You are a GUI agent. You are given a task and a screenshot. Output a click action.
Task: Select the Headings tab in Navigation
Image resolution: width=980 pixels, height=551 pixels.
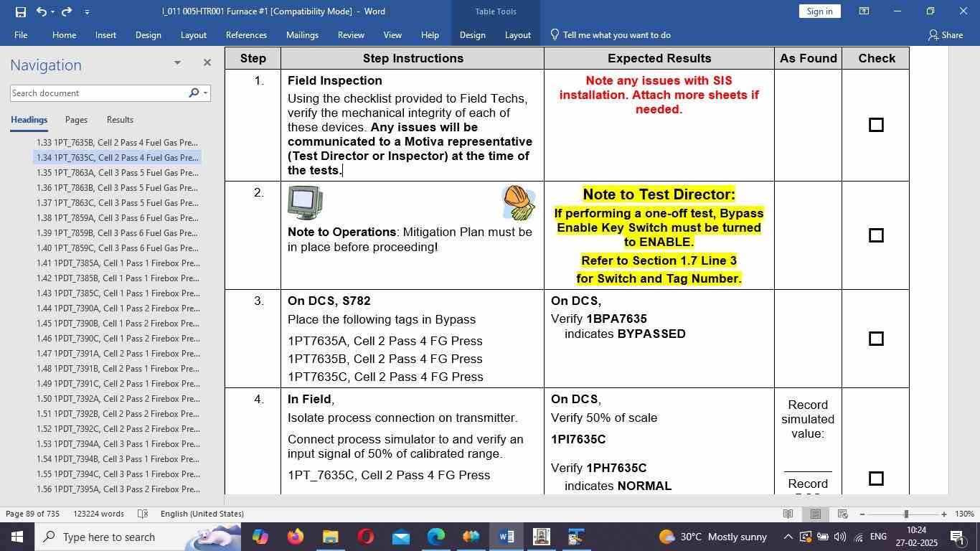click(x=29, y=120)
